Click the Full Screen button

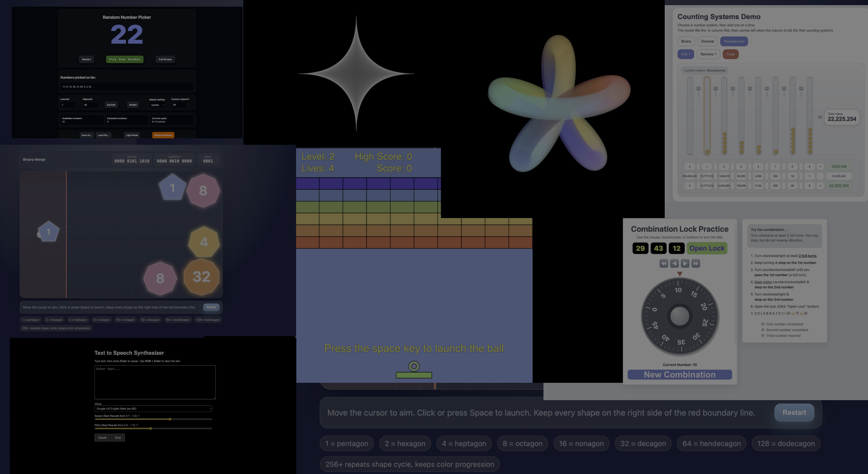[165, 59]
